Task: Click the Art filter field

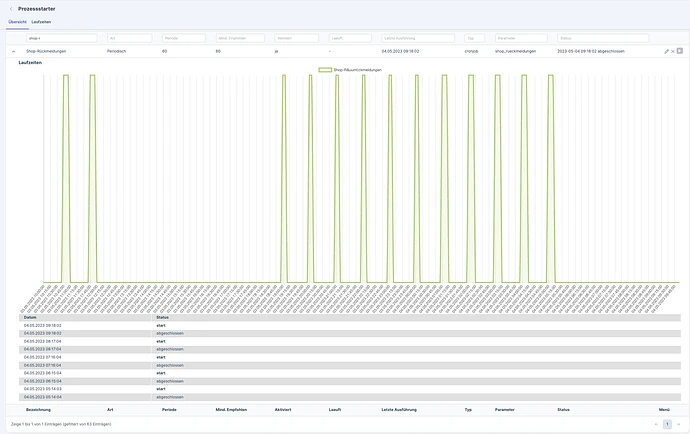Action: pyautogui.click(x=129, y=38)
